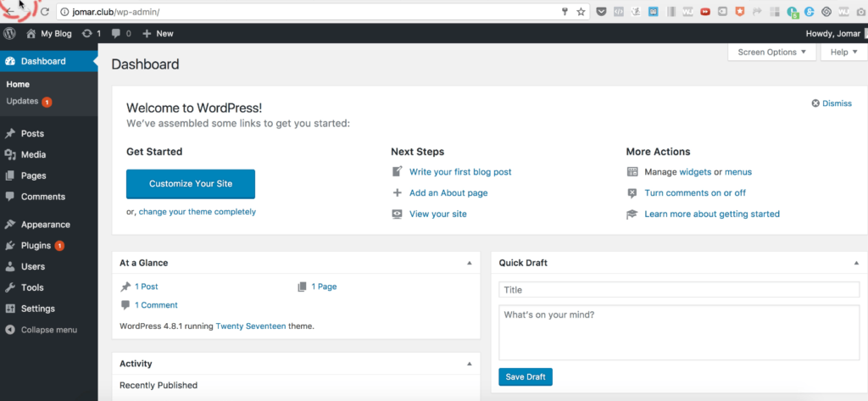Image resolution: width=868 pixels, height=401 pixels.
Task: Expand the Screen Options panel
Action: tap(772, 52)
